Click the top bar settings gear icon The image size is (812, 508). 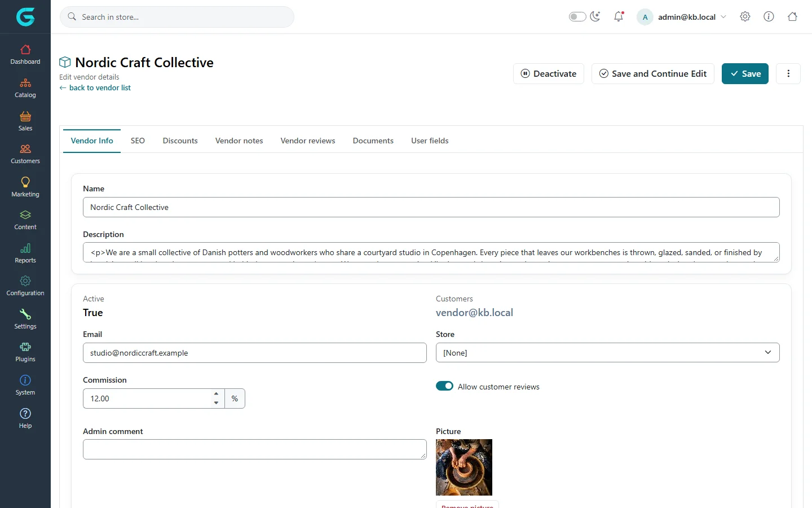(745, 16)
